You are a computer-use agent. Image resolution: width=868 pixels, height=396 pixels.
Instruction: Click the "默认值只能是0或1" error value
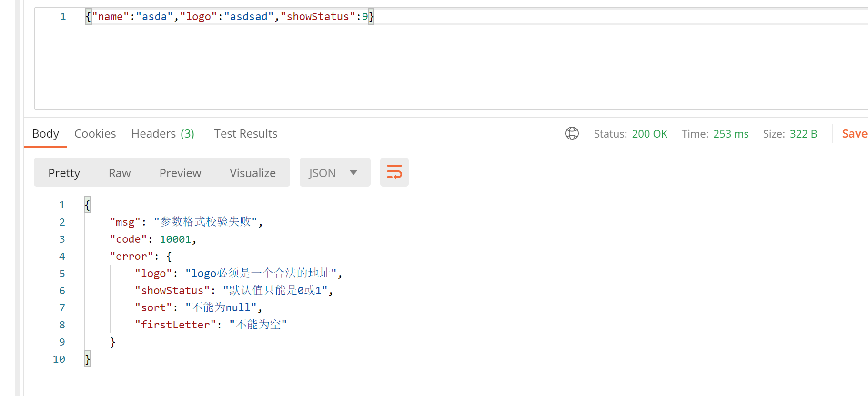point(275,290)
